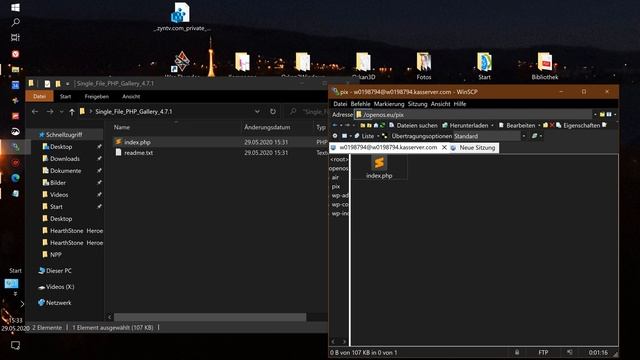Image resolution: width=640 pixels, height=360 pixels.
Task: Click Explorer up-one-level arrow
Action: [72, 111]
